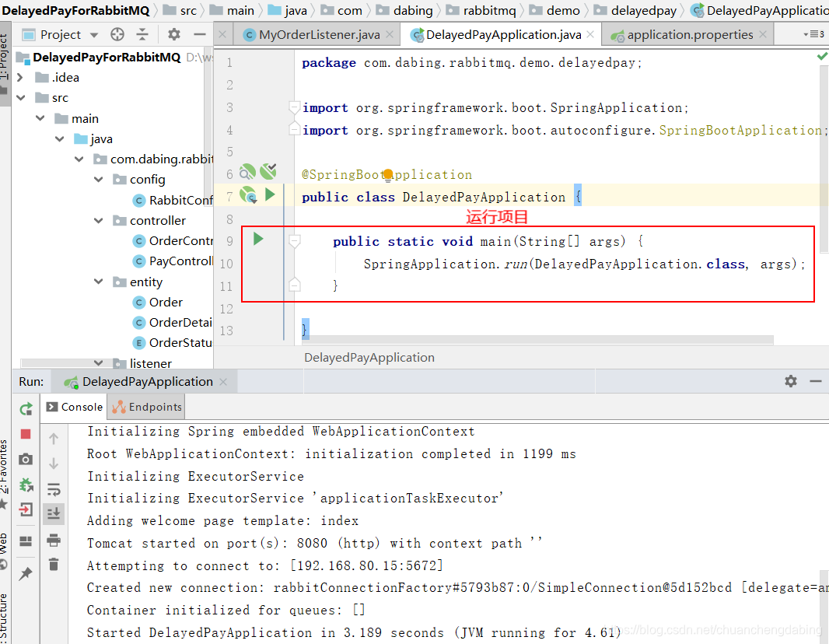
Task: Select RabbitConf class in the tree
Action: (x=173, y=201)
